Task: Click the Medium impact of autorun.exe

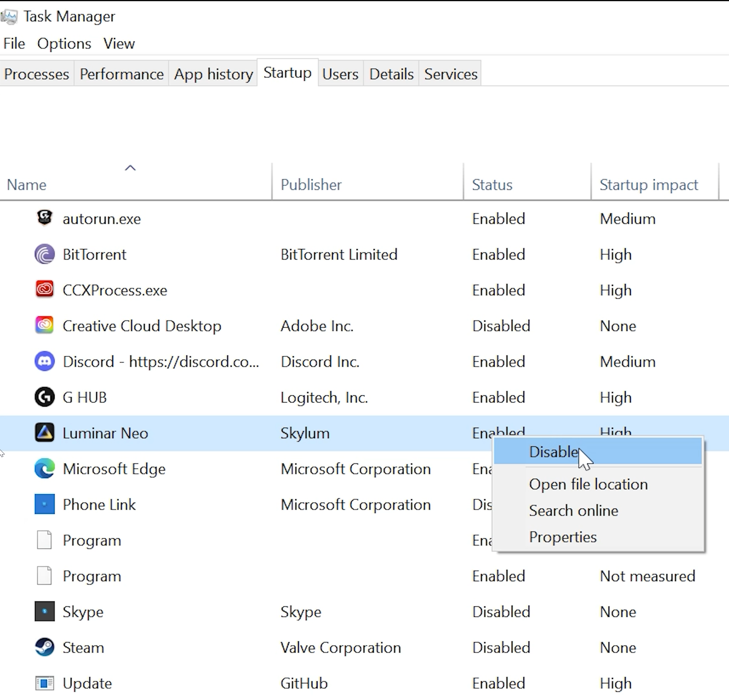Action: (628, 219)
